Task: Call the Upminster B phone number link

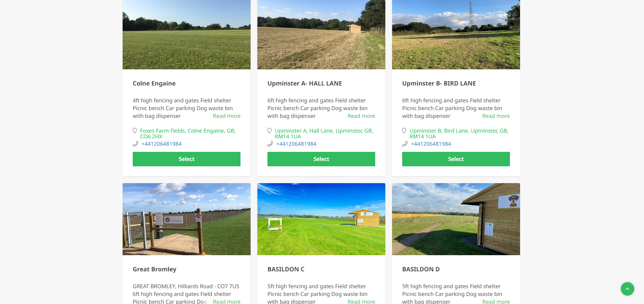Action: [x=431, y=144]
